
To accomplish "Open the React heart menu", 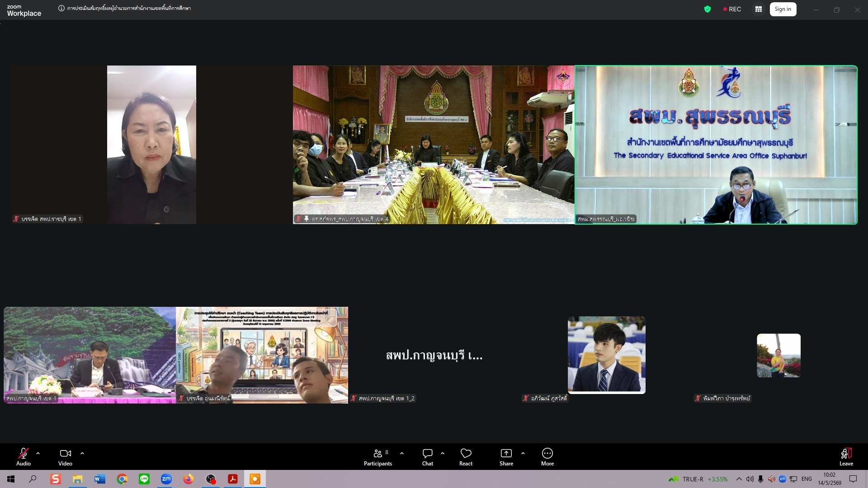I will (x=466, y=457).
